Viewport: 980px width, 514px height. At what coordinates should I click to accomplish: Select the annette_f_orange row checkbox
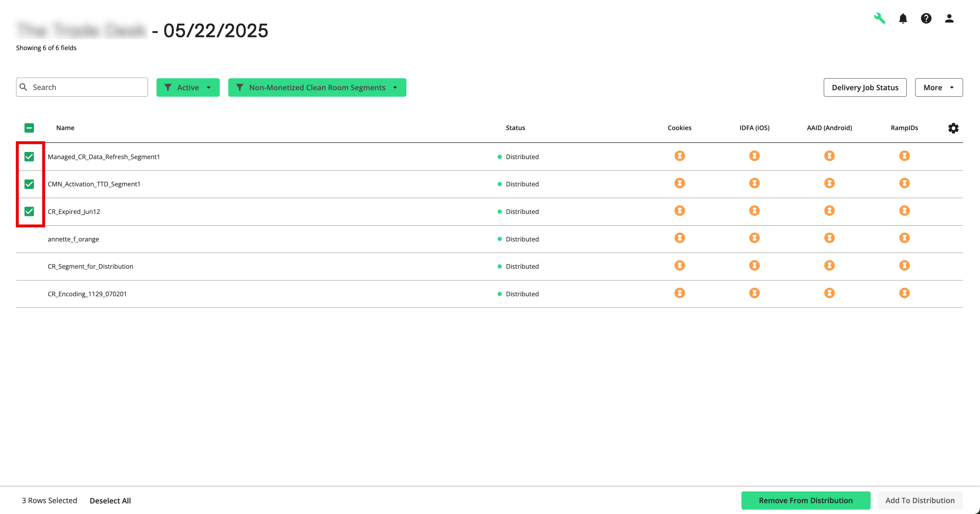coord(29,239)
